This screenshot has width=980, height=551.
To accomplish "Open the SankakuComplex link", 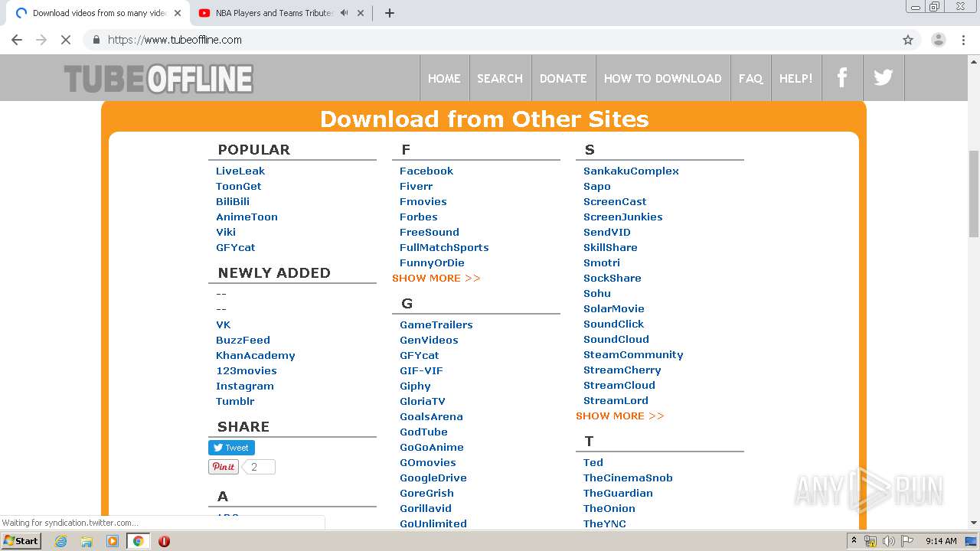I will (631, 171).
